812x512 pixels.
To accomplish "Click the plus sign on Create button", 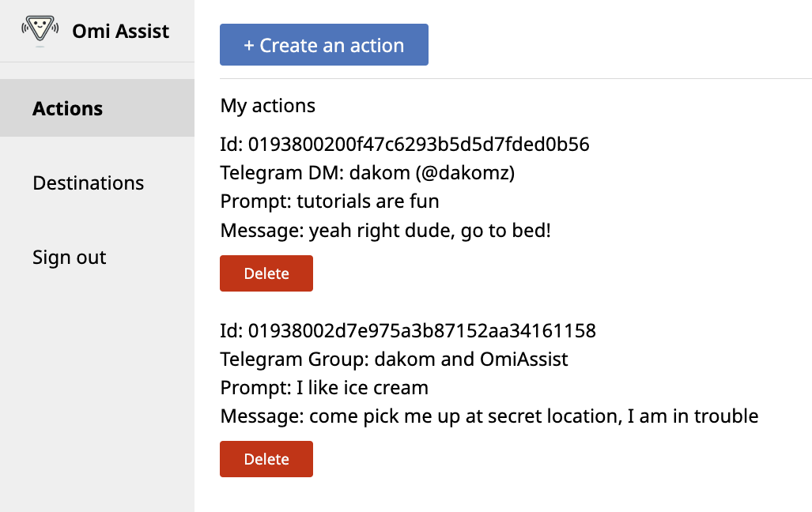I will pyautogui.click(x=249, y=46).
